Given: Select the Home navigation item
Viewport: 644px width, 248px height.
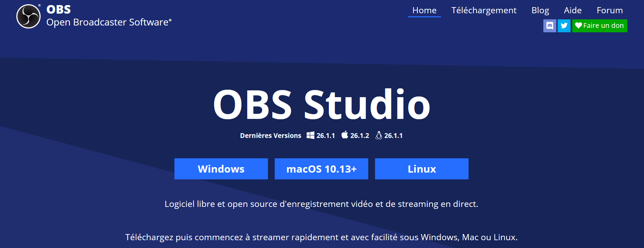Looking at the screenshot, I should tap(424, 11).
